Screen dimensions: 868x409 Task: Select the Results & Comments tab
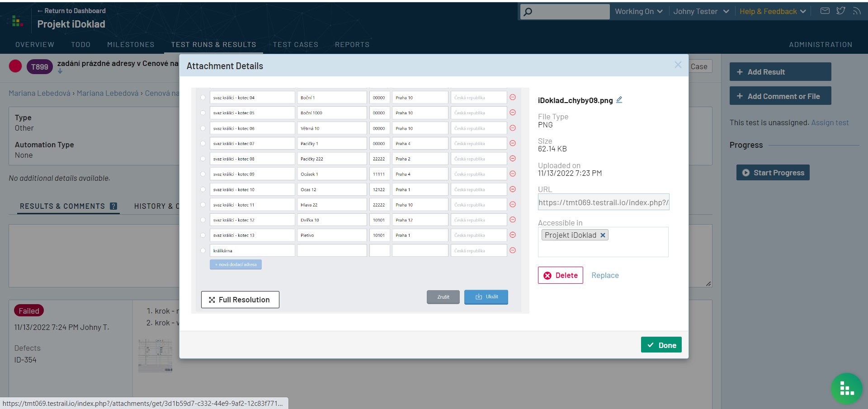point(68,206)
